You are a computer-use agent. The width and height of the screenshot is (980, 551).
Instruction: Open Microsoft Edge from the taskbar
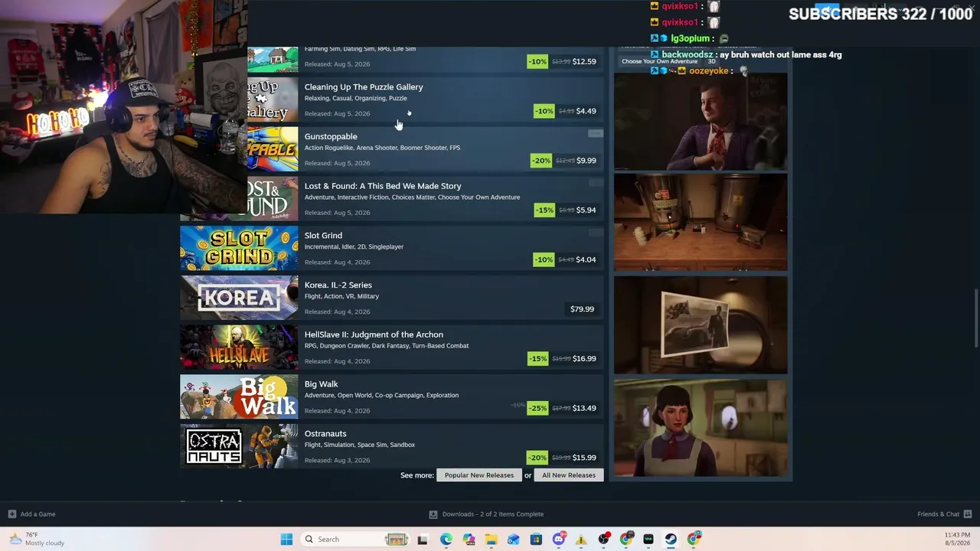[446, 540]
